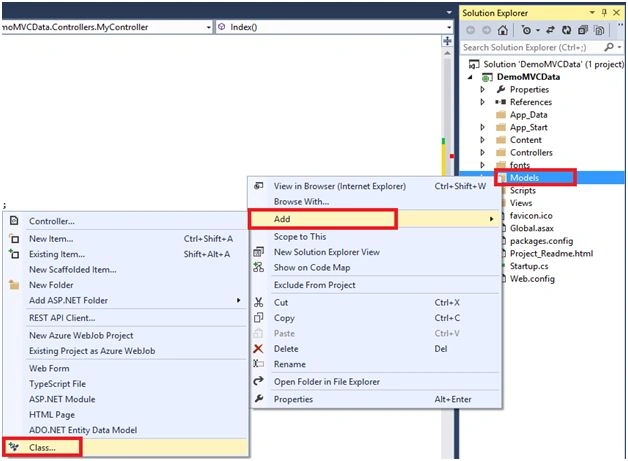Open Add ASP.NET Folder submenu

[x=125, y=300]
